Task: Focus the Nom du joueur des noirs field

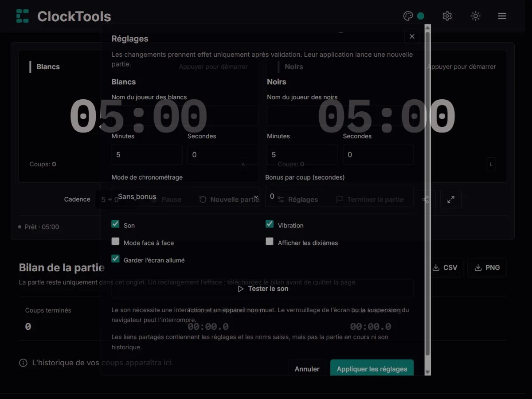Action: tap(340, 116)
